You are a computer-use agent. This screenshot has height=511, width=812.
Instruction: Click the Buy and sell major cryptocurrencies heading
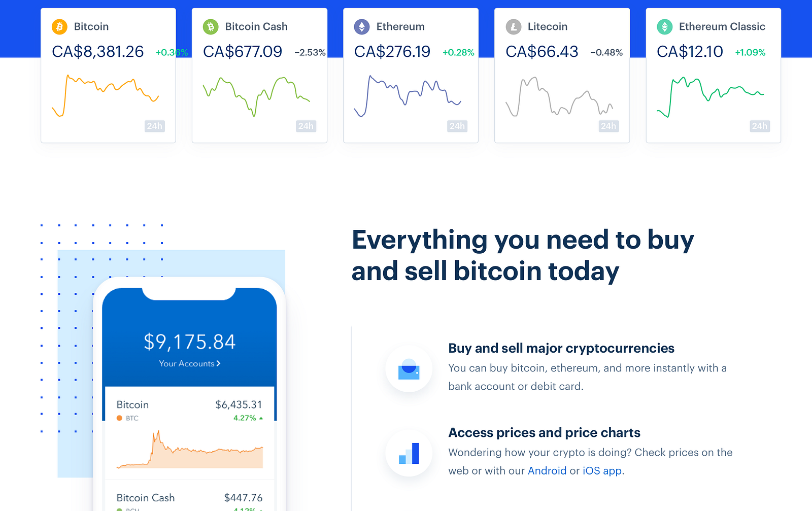561,348
